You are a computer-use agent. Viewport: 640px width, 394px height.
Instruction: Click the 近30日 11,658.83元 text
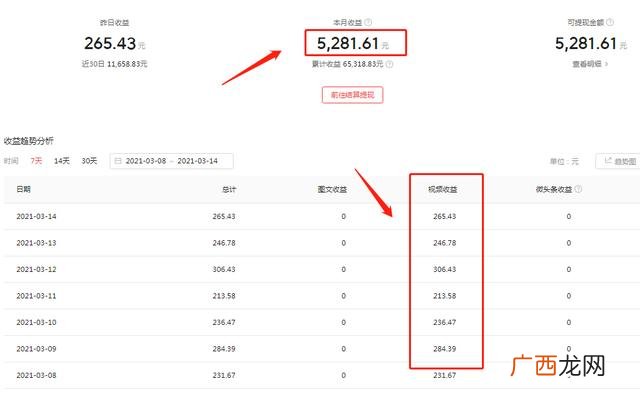point(114,64)
